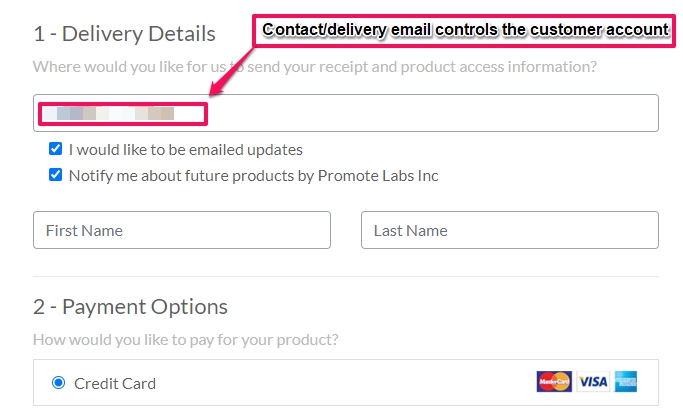683x418 pixels.
Task: Uncheck the emailed updates checkbox
Action: pos(55,148)
